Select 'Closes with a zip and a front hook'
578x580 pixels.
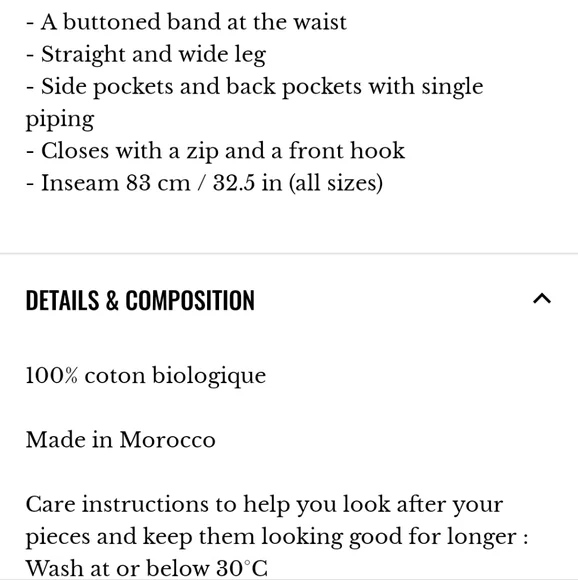[x=215, y=151]
